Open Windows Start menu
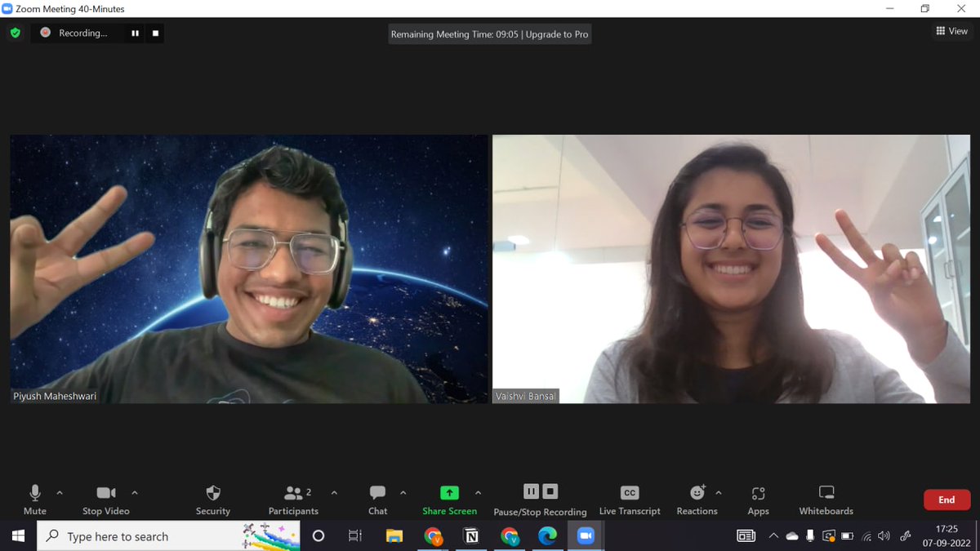 pyautogui.click(x=18, y=536)
